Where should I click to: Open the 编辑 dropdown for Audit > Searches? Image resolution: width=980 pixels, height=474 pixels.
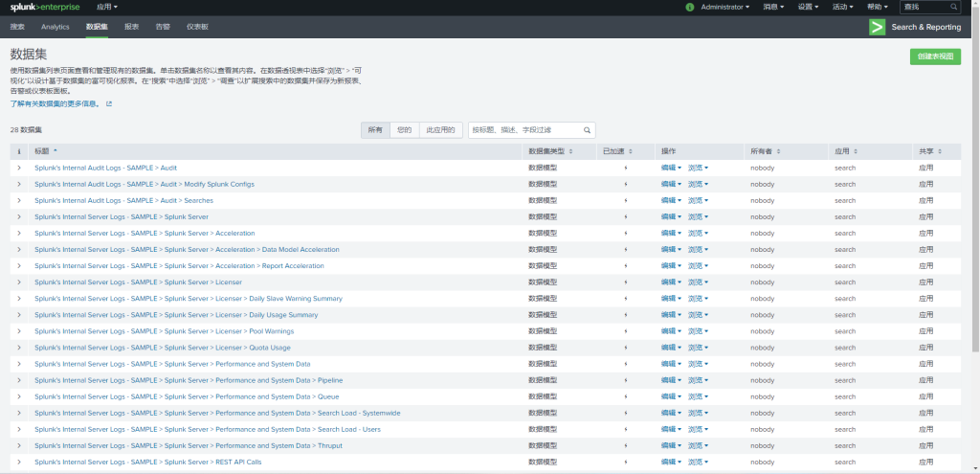pyautogui.click(x=671, y=200)
